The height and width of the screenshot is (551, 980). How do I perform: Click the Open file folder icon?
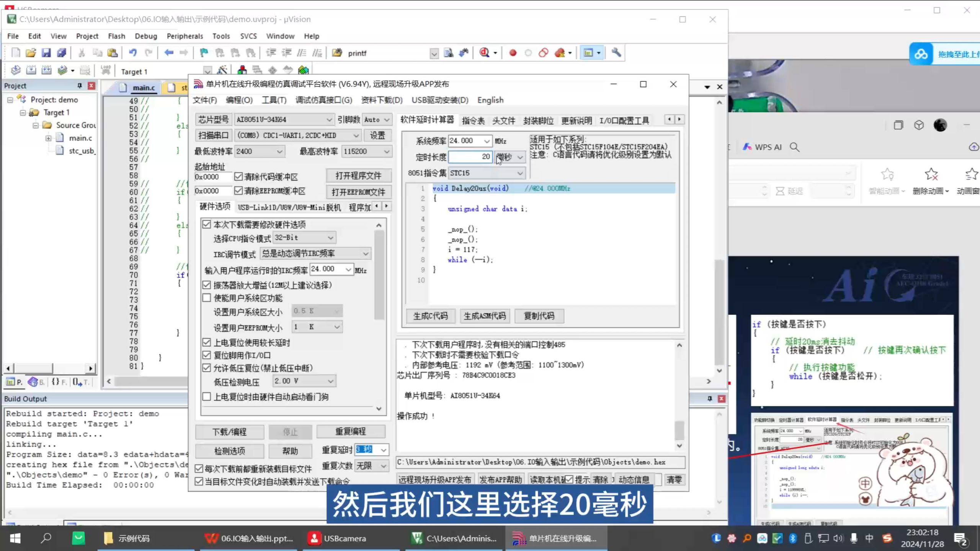click(x=31, y=53)
